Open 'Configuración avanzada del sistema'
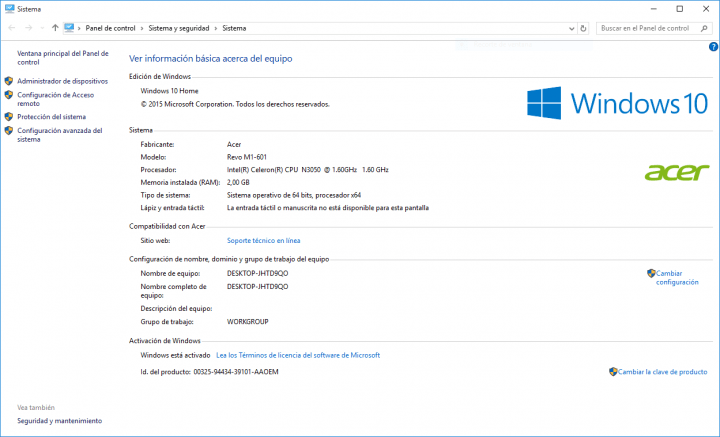 (x=60, y=135)
